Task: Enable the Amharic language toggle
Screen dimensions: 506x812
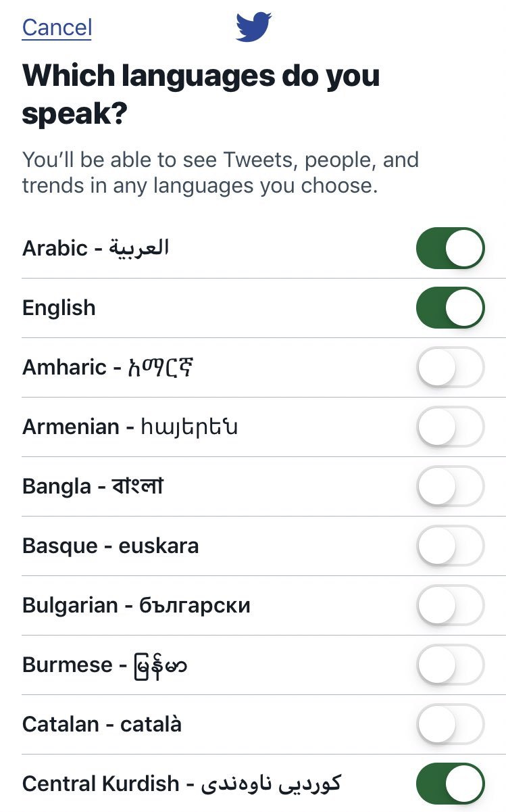Action: (x=451, y=367)
